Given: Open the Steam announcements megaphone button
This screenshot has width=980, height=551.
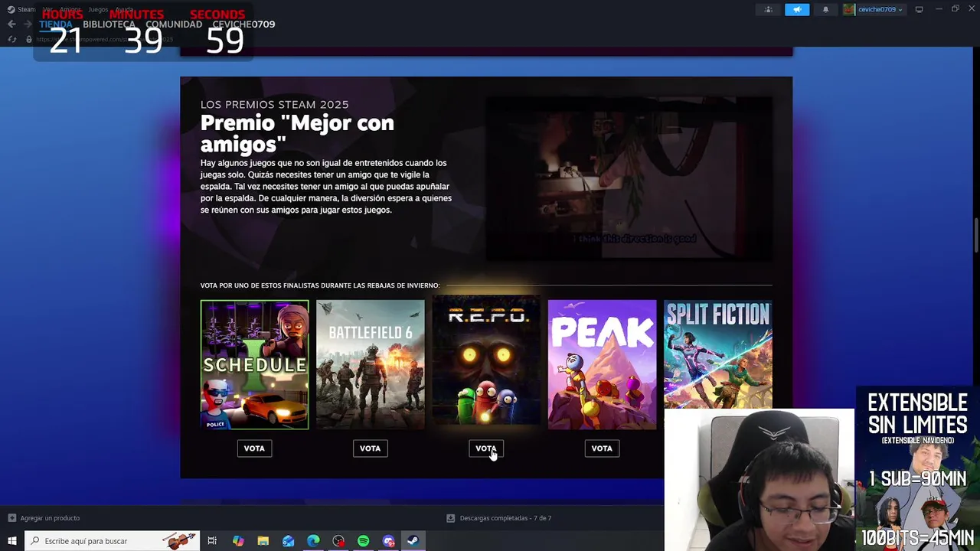Looking at the screenshot, I should coord(797,9).
